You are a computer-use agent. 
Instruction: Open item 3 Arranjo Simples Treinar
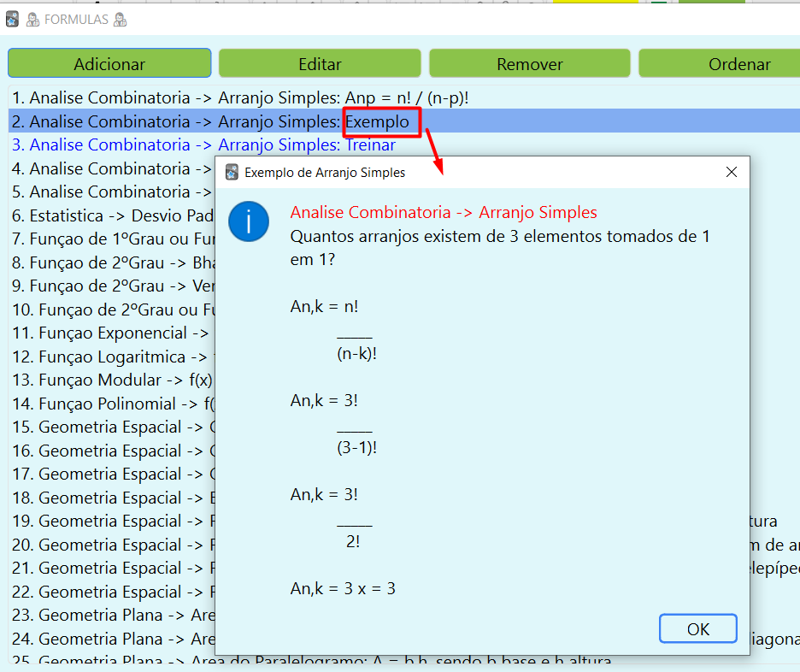point(203,145)
